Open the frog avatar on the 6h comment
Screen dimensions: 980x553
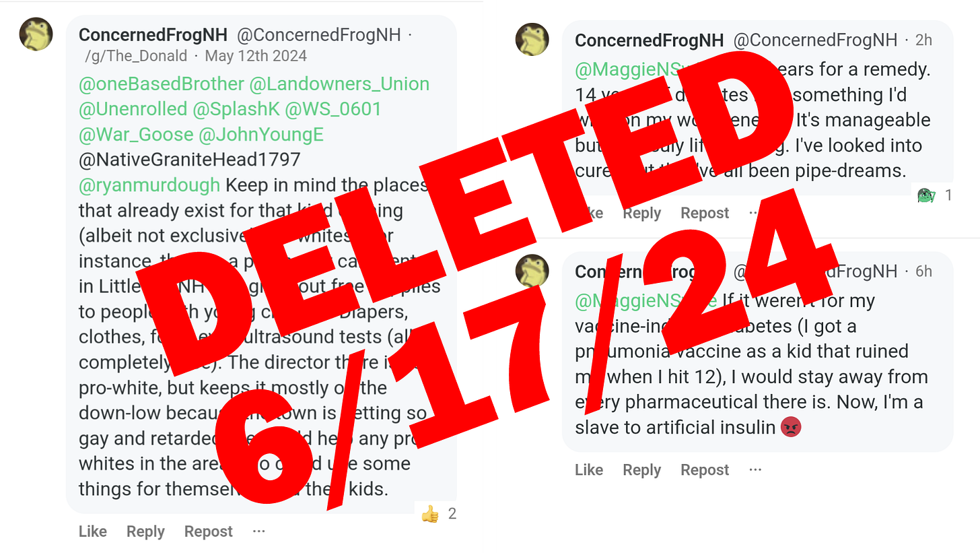click(532, 271)
